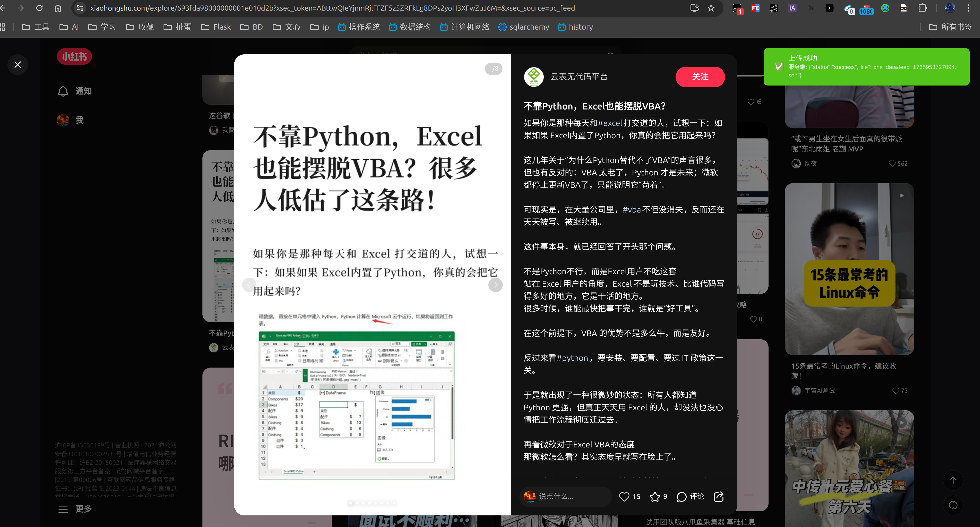This screenshot has height=527, width=980.
Task: Collect the post with the star icon
Action: click(x=655, y=497)
